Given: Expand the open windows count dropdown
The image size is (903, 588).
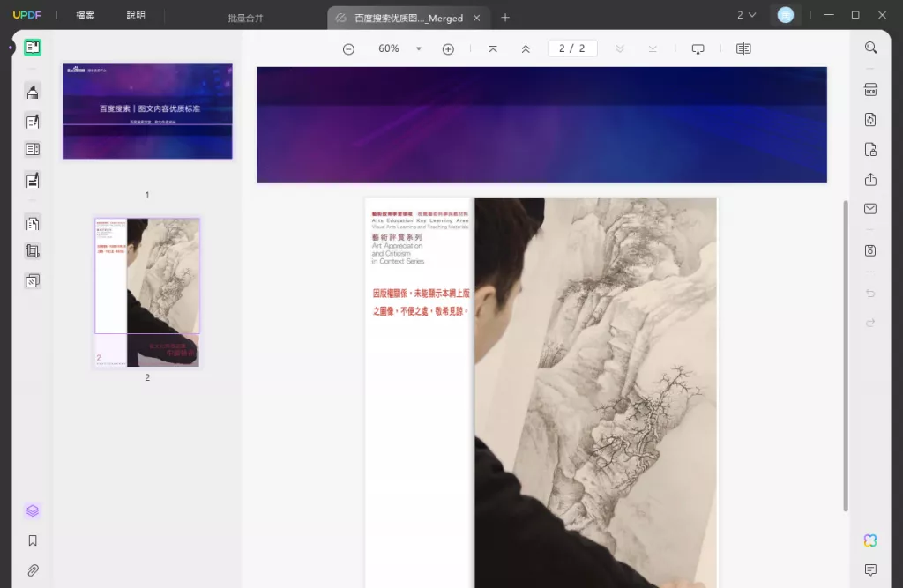Looking at the screenshot, I should click(747, 15).
